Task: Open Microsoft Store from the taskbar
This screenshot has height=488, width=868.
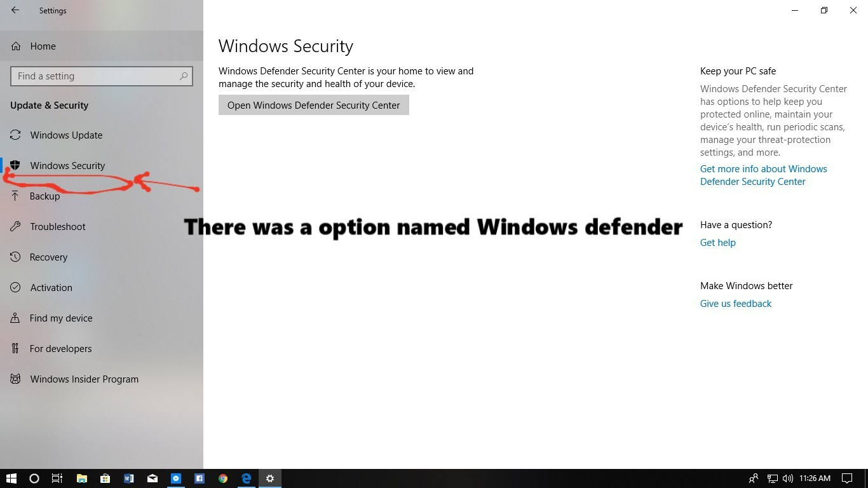Action: pos(105,478)
